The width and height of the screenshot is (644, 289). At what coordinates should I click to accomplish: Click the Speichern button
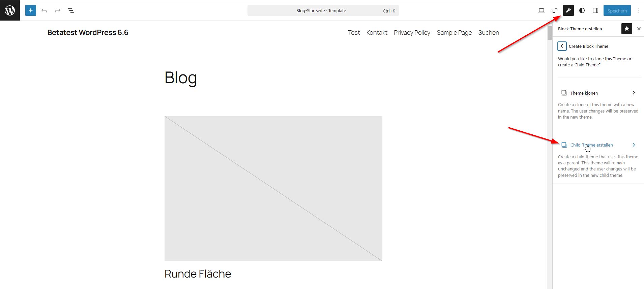[x=617, y=10]
